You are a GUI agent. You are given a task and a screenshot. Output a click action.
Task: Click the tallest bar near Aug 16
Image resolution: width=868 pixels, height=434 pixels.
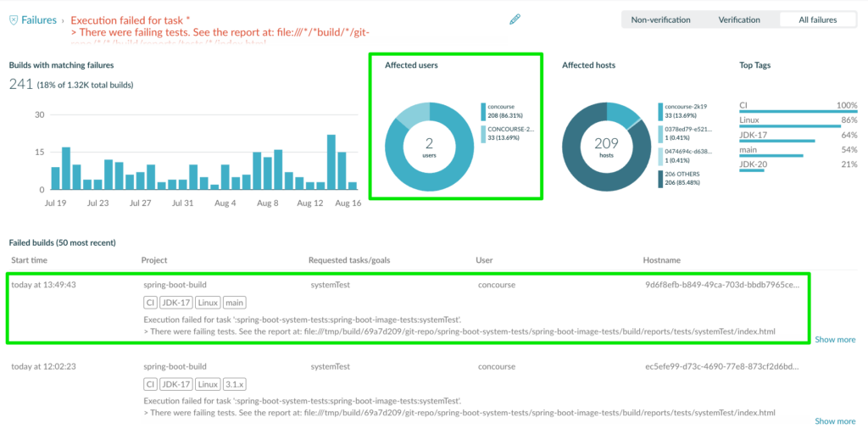(331, 162)
